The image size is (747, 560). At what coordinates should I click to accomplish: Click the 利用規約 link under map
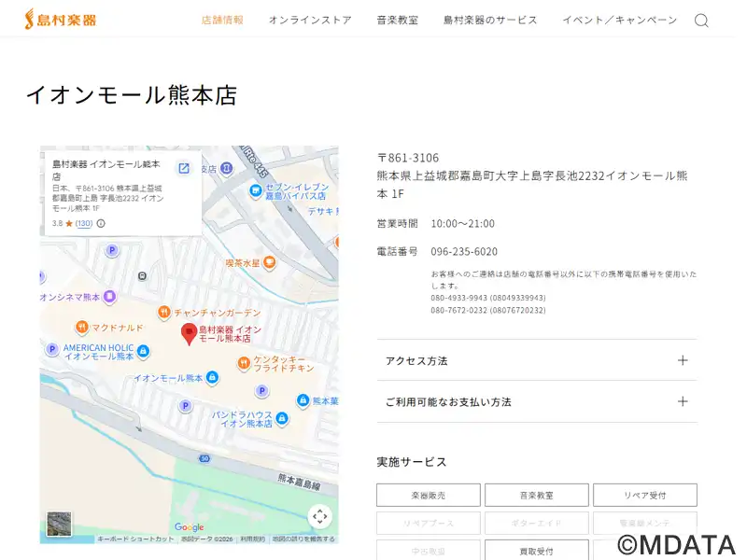tap(252, 539)
